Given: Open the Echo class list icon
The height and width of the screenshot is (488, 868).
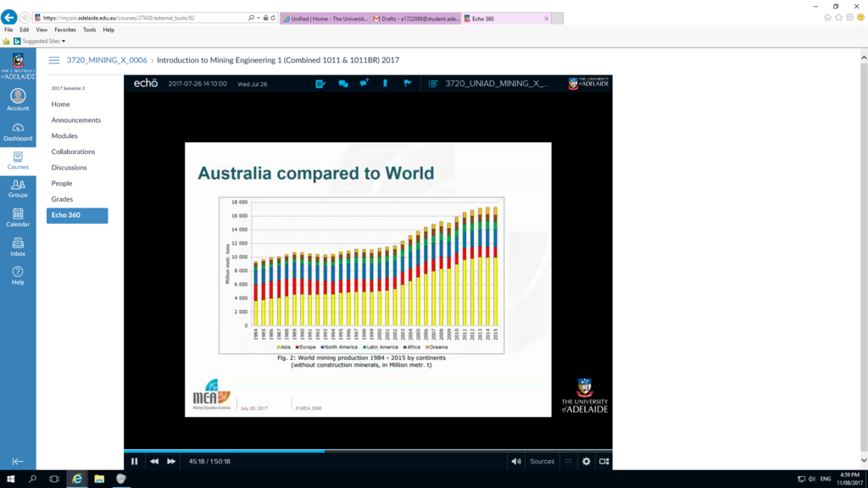Looking at the screenshot, I should pyautogui.click(x=433, y=84).
